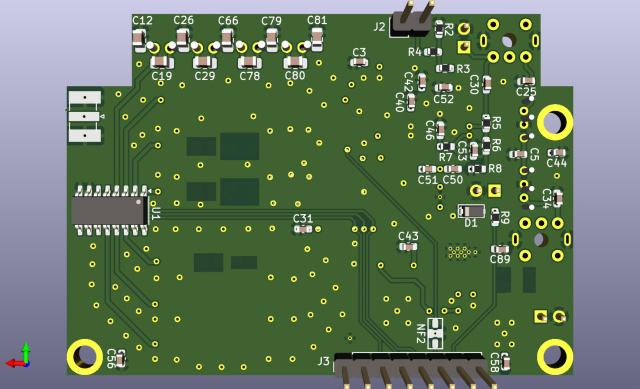Select the bottom-right mounting hole
The width and height of the screenshot is (640, 389).
(554, 356)
